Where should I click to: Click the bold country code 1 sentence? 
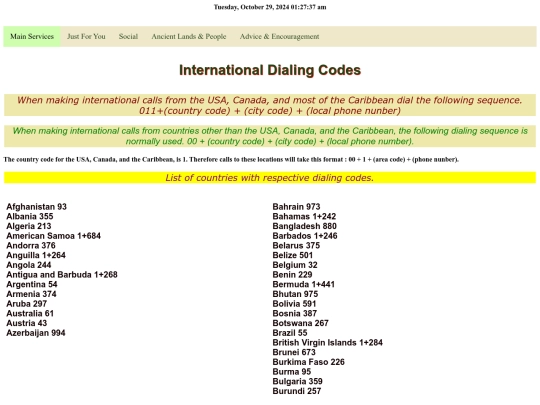231,159
